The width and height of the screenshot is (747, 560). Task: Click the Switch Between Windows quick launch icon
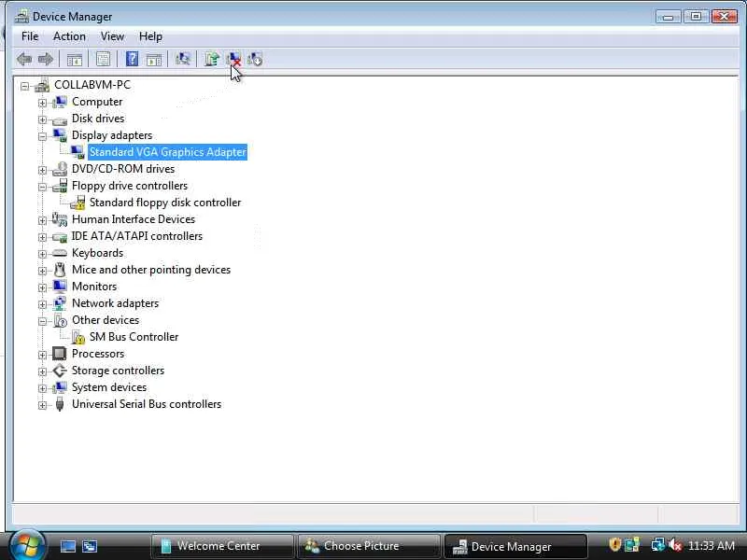(89, 546)
